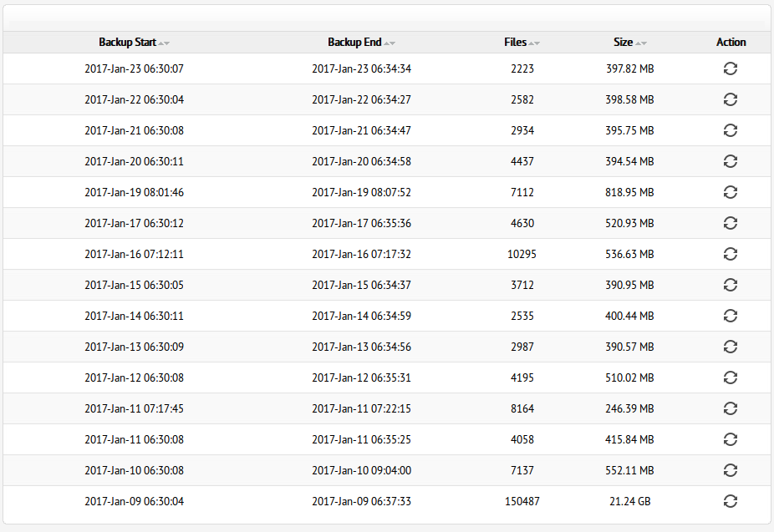Restore the backup from 2017-Jan-17 06:30:12

point(730,223)
